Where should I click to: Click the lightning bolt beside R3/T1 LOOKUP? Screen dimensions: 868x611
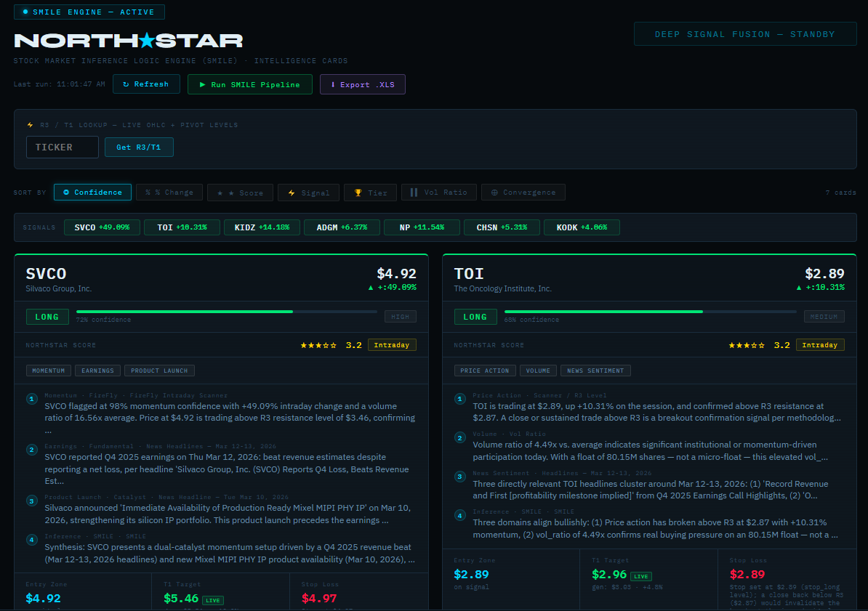31,124
